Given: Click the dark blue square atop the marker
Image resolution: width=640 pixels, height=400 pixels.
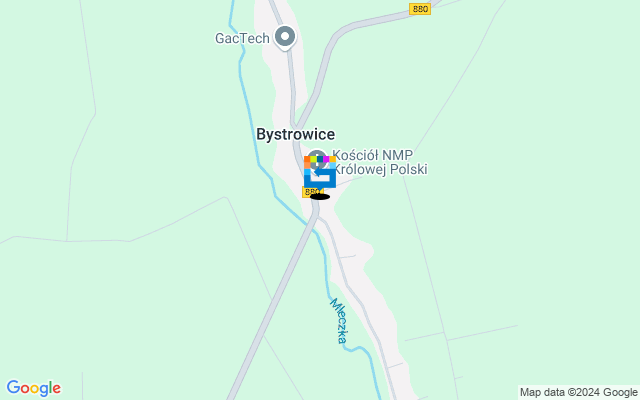Looking at the screenshot, I should coord(320,159).
